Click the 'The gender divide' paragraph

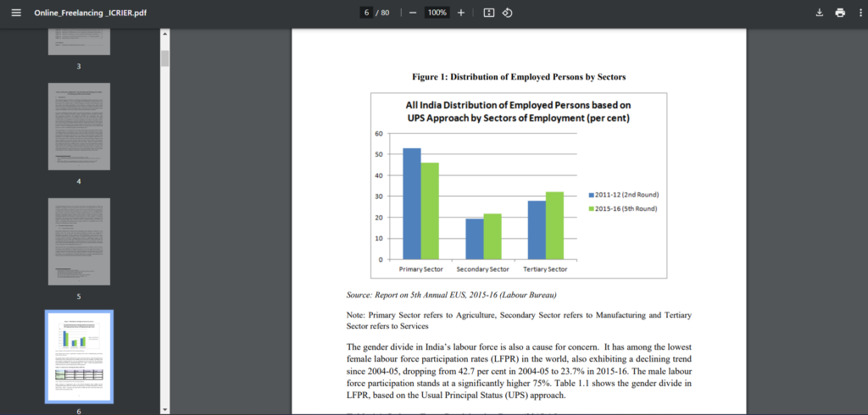point(519,371)
